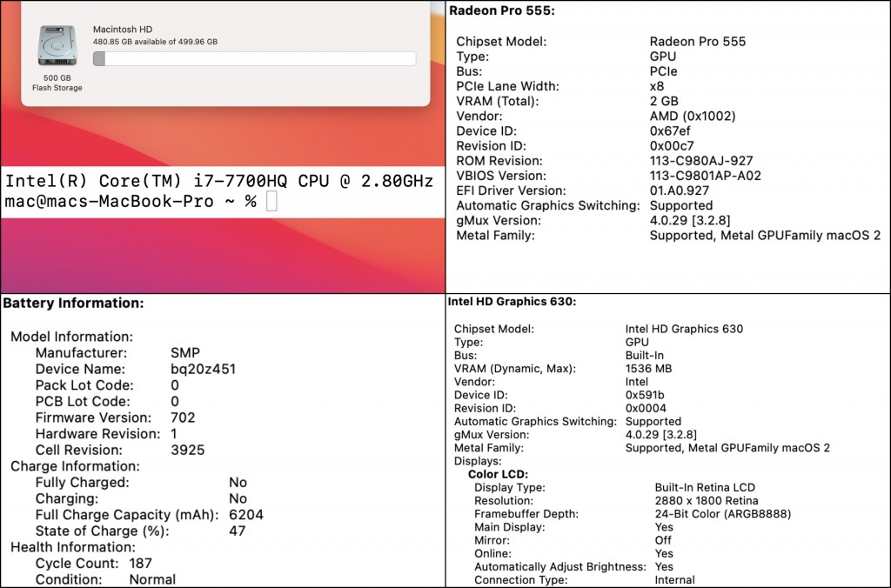Screen dimensions: 891x588
Task: Click the Macintosh HD storage usage bar
Action: 255,58
